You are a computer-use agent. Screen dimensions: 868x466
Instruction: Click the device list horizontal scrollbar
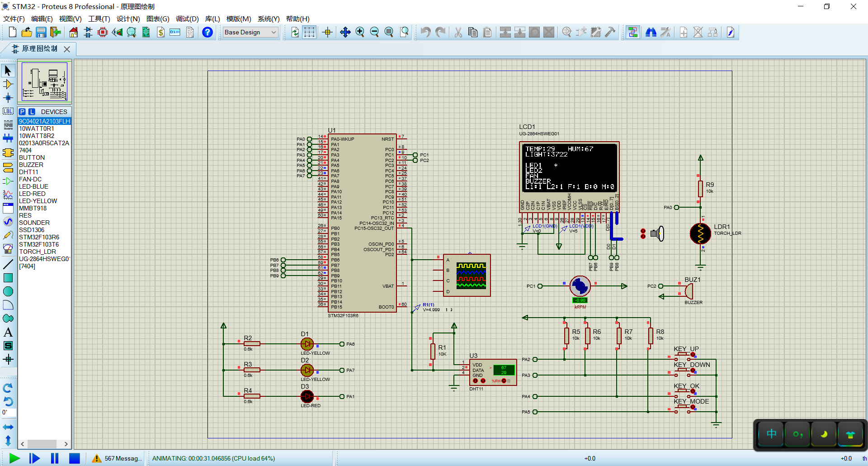click(x=42, y=444)
